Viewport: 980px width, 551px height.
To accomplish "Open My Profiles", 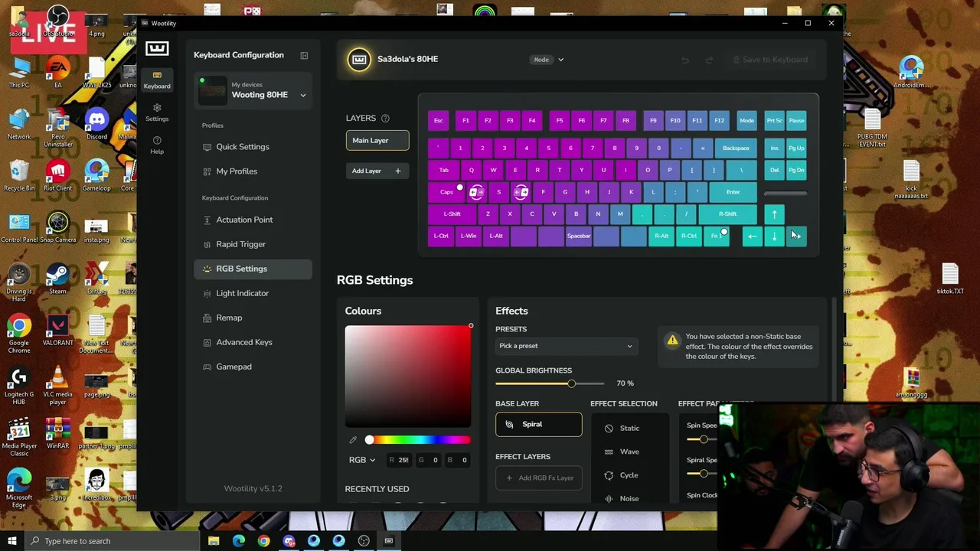I will (253, 171).
